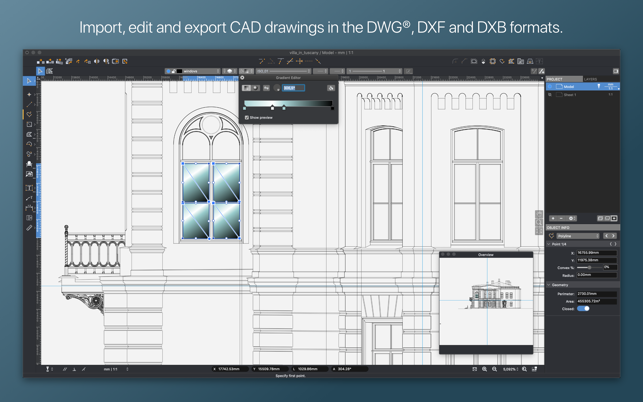Close the Gradient Editor panel
Image resolution: width=643 pixels, height=402 pixels.
point(242,78)
